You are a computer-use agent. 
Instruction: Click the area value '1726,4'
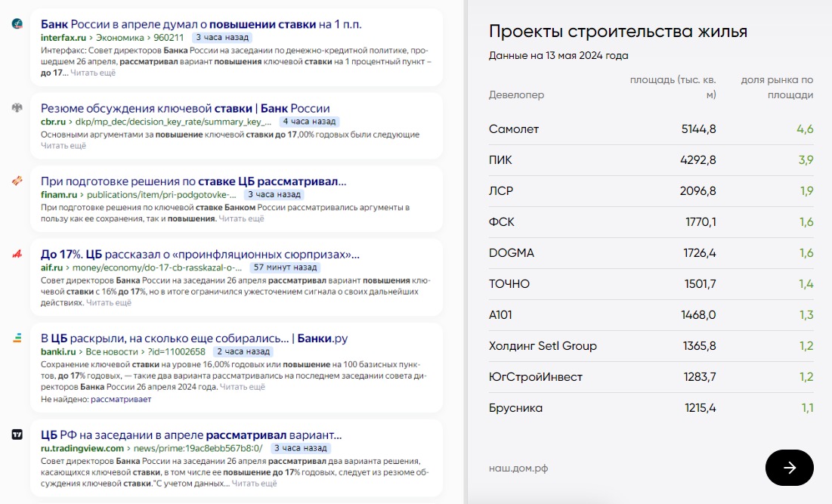tap(700, 253)
